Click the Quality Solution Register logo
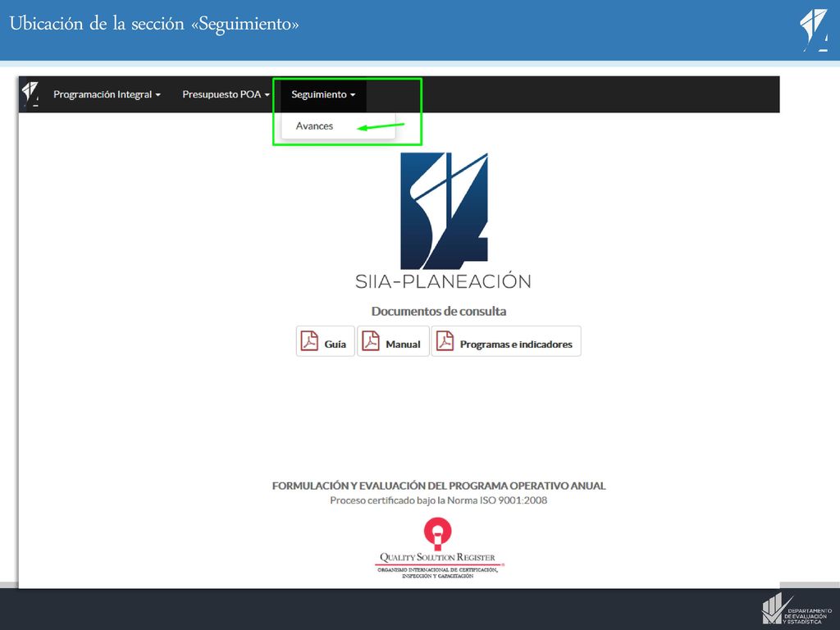Image resolution: width=840 pixels, height=630 pixels. pos(438,549)
